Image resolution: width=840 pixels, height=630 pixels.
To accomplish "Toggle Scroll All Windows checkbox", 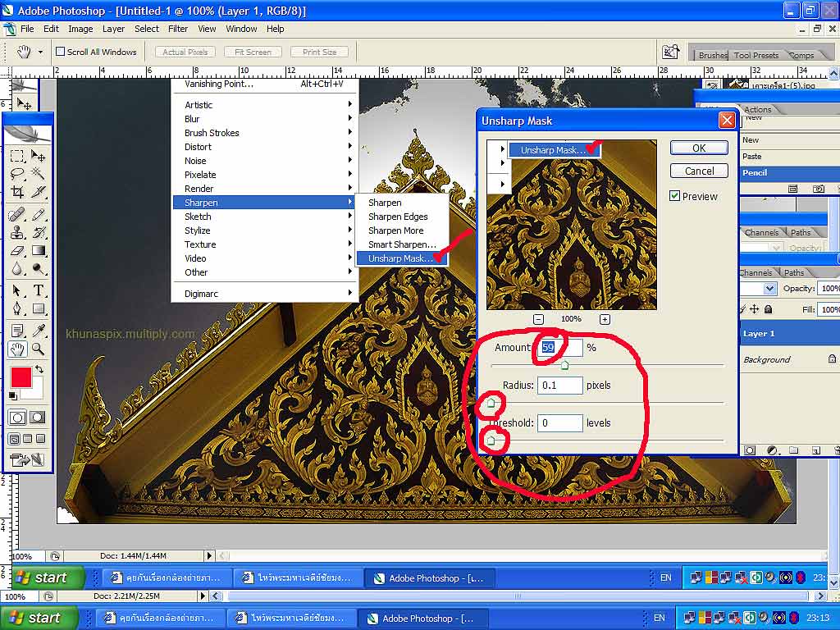I will [x=60, y=52].
